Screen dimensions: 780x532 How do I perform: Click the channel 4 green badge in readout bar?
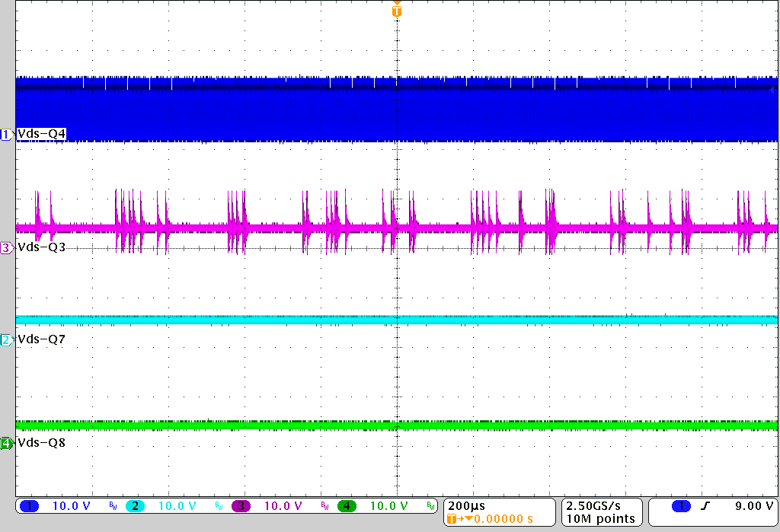pos(347,506)
